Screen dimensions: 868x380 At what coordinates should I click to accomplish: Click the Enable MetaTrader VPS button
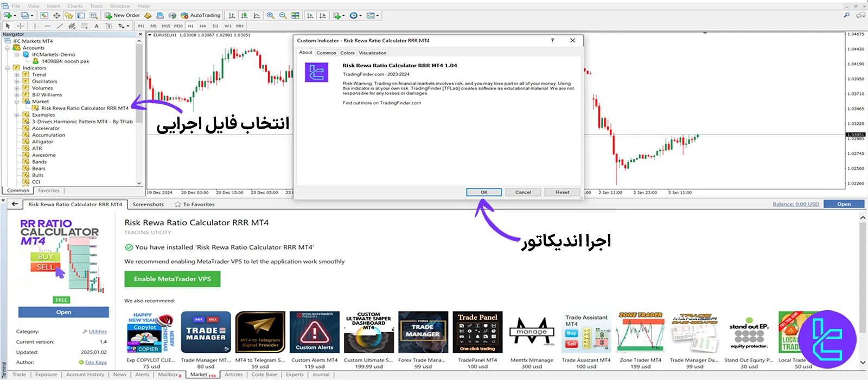(x=173, y=279)
